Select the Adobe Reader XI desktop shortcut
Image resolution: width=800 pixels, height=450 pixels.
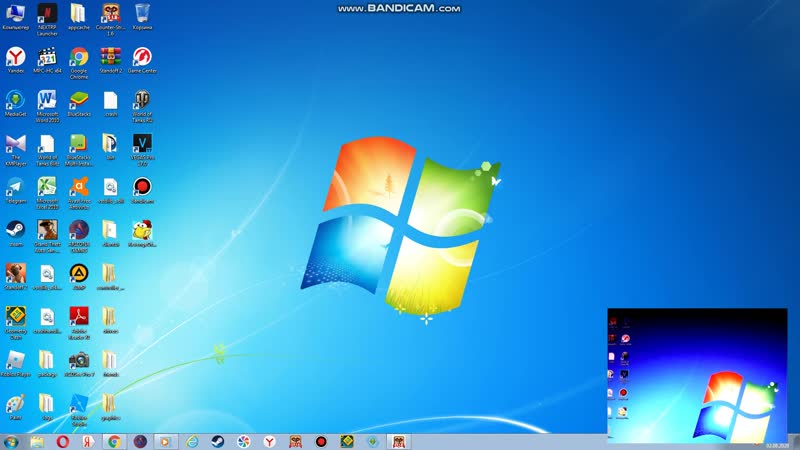click(79, 323)
